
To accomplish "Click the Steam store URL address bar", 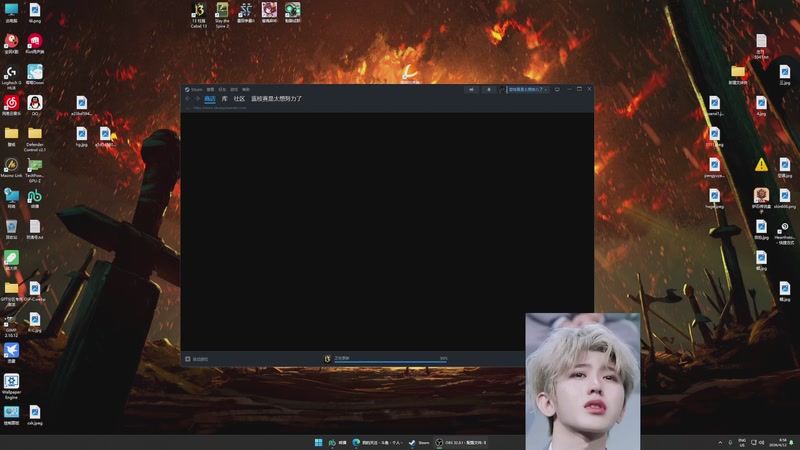I will click(219, 108).
